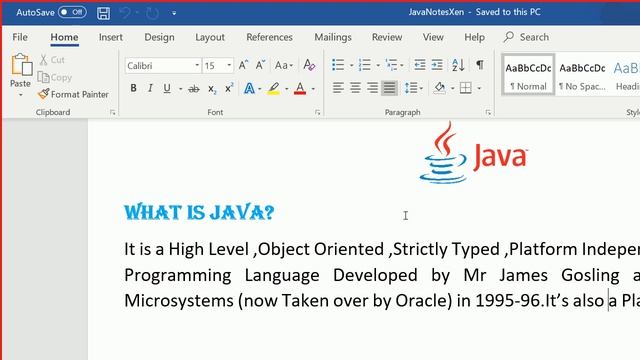Apply red font color
The height and width of the screenshot is (360, 640).
click(x=300, y=88)
